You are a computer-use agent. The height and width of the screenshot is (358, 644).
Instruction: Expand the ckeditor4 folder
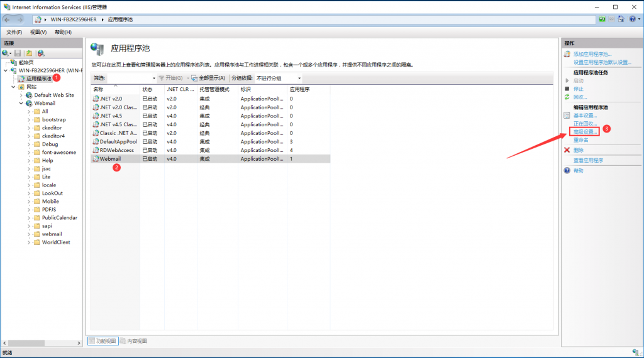coord(29,136)
